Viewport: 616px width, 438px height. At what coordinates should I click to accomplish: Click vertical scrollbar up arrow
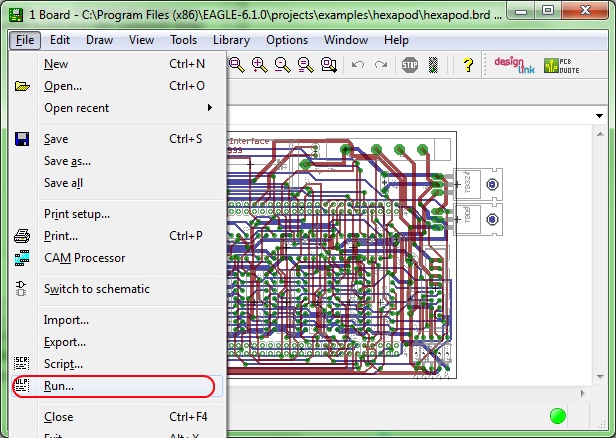point(600,134)
